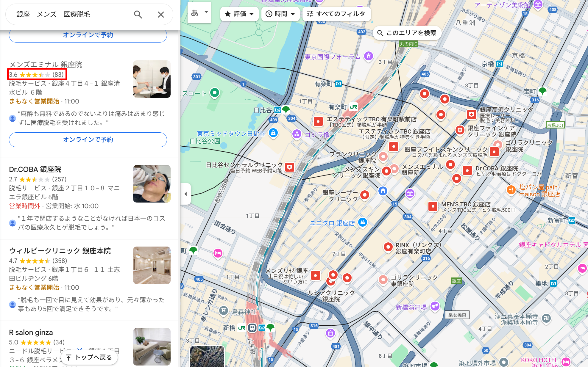Click 日比谷 metro station icon
This screenshot has width=588, height=367.
(278, 110)
